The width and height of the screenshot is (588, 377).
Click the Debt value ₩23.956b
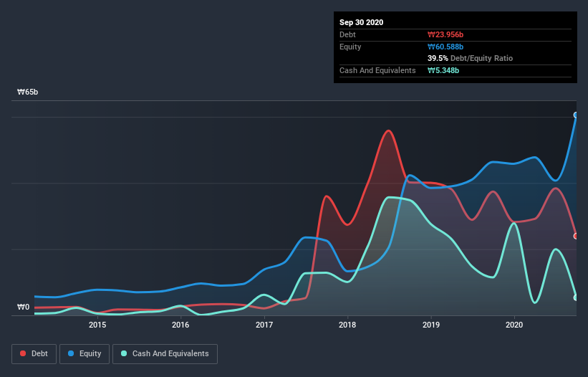[445, 34]
